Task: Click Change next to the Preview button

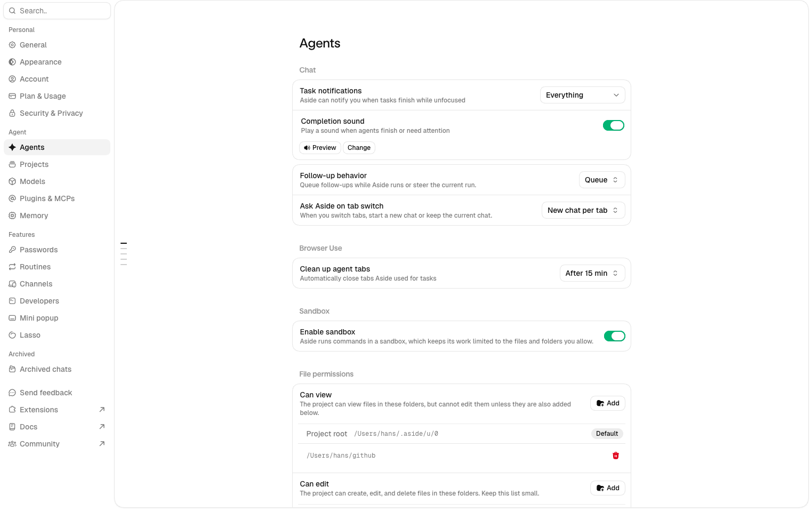Action: [x=359, y=148]
